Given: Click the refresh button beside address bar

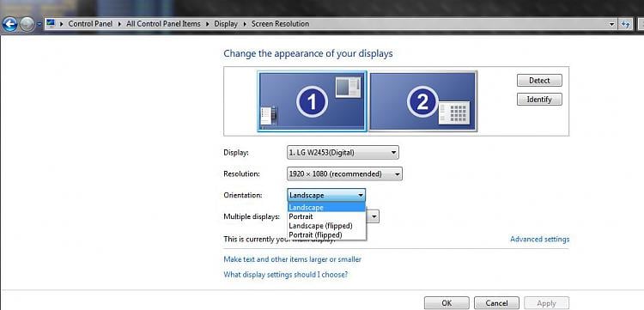Looking at the screenshot, I should [625, 24].
